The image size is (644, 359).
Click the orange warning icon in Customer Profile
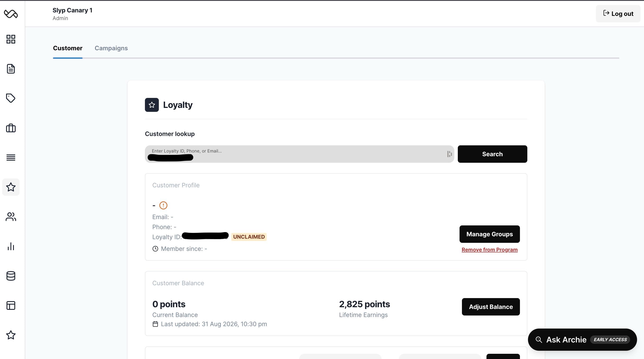163,205
